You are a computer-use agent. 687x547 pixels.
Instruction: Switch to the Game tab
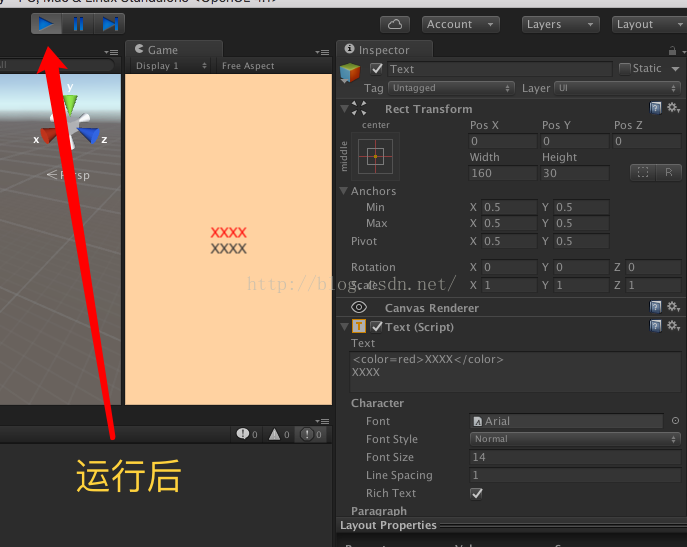coord(174,50)
